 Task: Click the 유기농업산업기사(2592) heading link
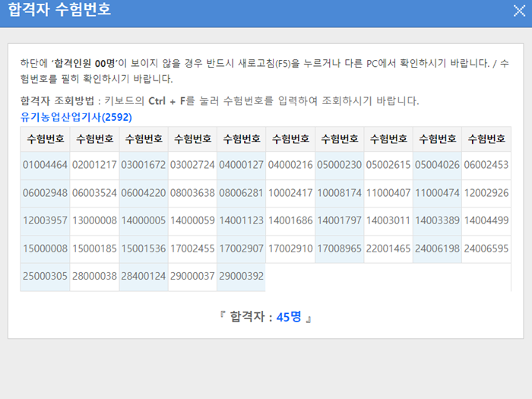click(76, 117)
